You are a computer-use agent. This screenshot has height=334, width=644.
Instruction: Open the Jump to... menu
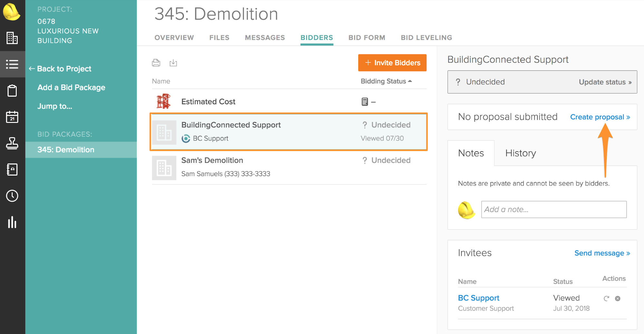[x=55, y=106]
